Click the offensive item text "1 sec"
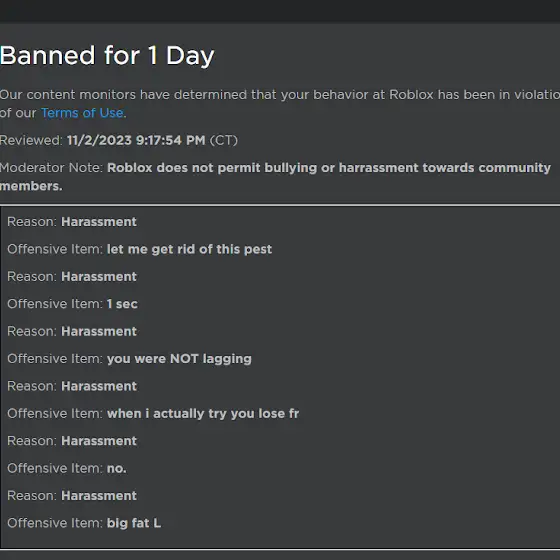Viewport: 560px width, 560px height. click(x=122, y=304)
